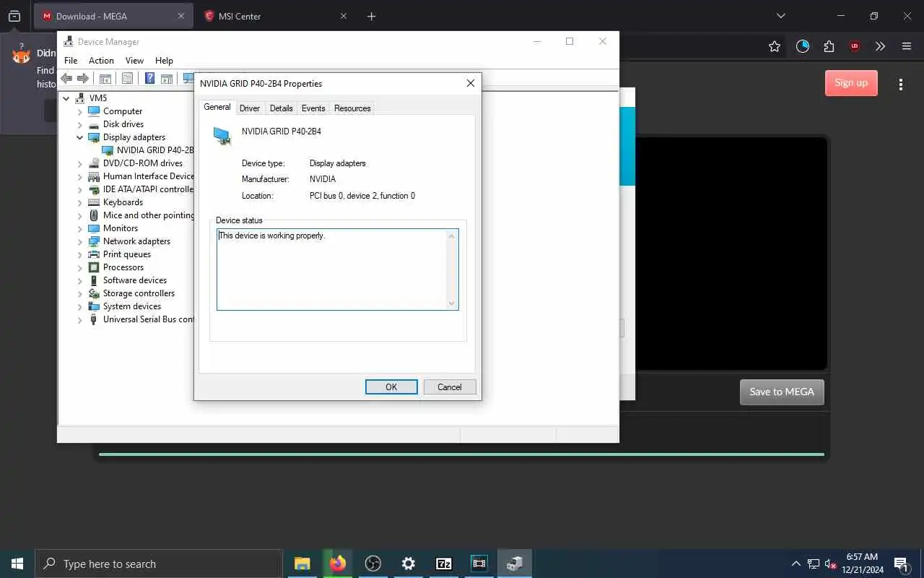The height and width of the screenshot is (578, 924).
Task: Open the View menu in Device Manager
Action: click(134, 61)
